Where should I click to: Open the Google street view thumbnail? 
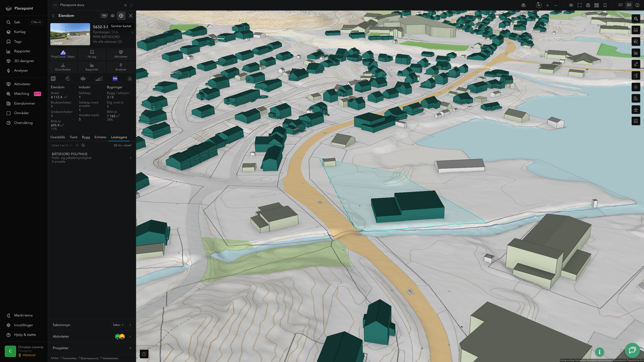coord(70,34)
